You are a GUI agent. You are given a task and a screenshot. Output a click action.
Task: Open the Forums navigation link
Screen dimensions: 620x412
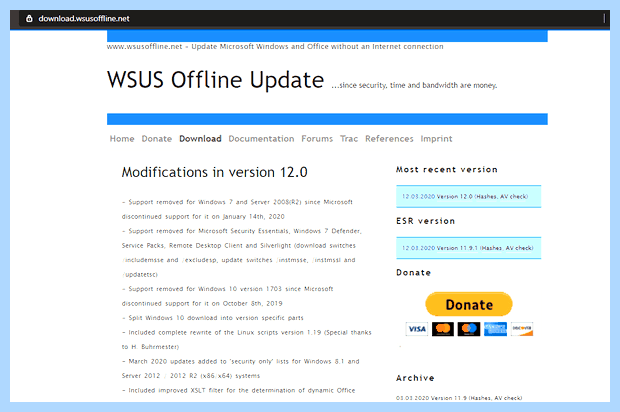click(x=317, y=139)
